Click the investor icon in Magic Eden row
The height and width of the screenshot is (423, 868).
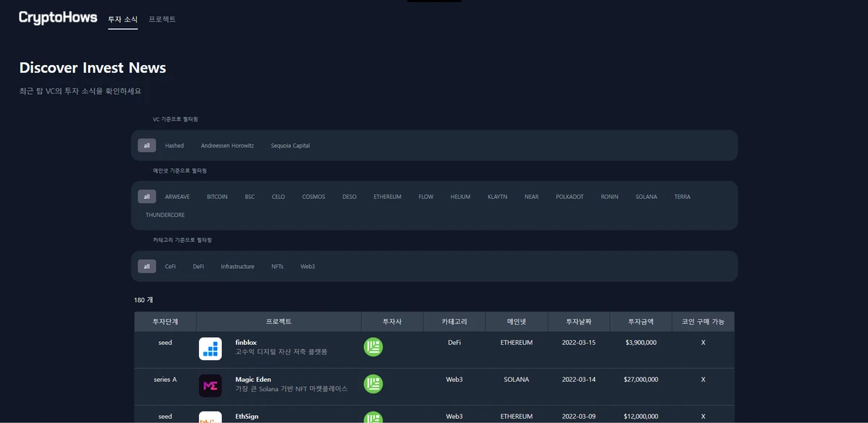coord(373,384)
